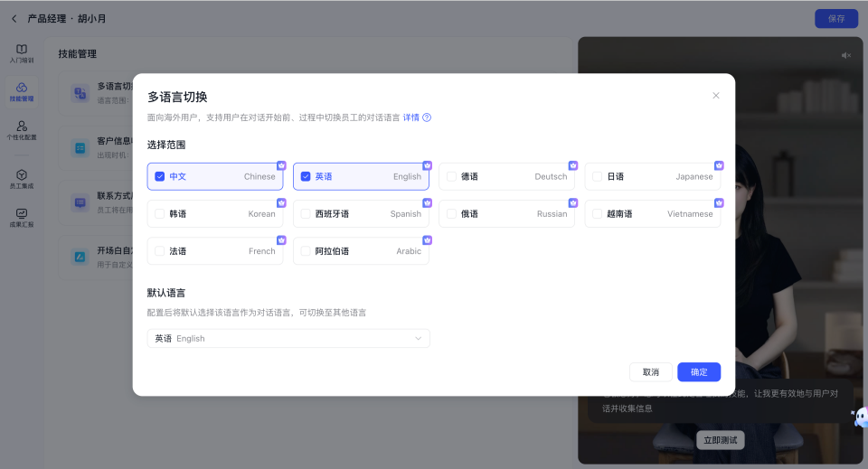Open 入门培训 in the sidebar

coord(22,53)
